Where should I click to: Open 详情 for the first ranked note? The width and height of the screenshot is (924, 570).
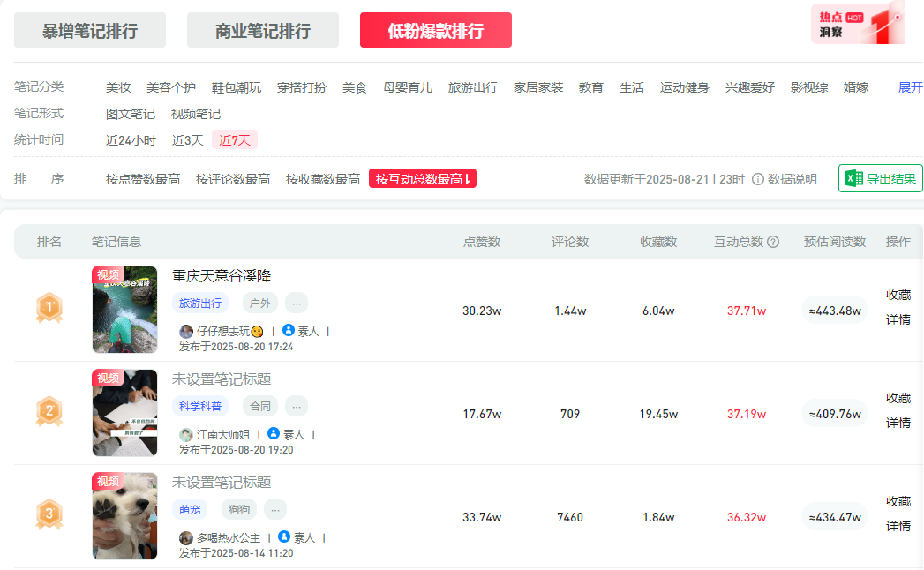tap(898, 319)
